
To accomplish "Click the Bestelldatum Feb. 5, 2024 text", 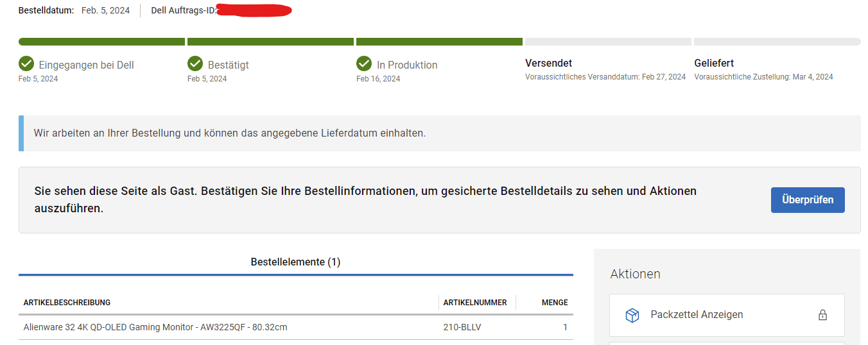I will point(74,10).
